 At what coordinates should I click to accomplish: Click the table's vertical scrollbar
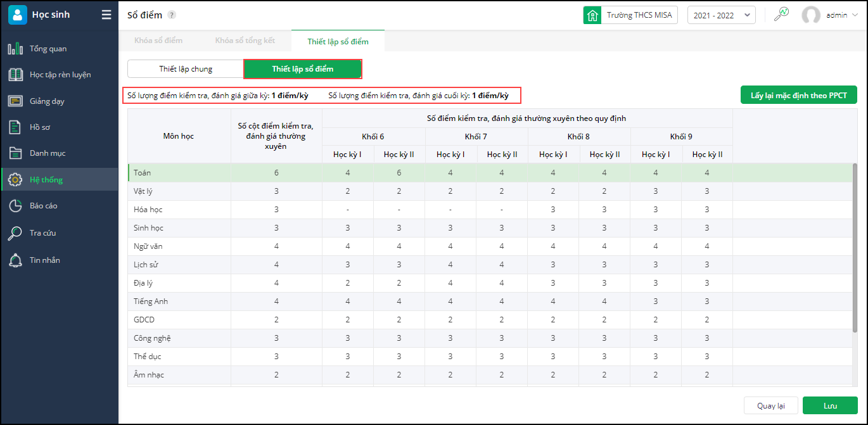coord(855,247)
